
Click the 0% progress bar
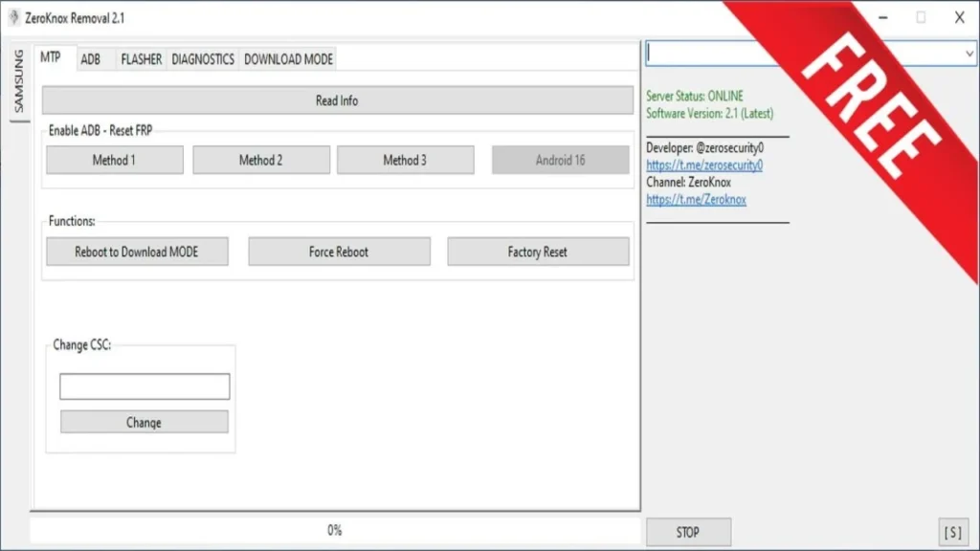coord(334,530)
